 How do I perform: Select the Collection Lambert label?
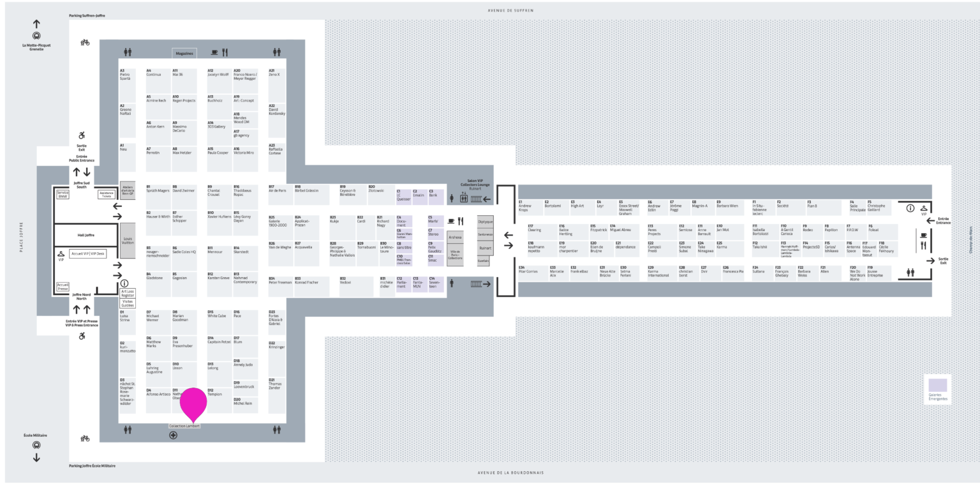[184, 426]
